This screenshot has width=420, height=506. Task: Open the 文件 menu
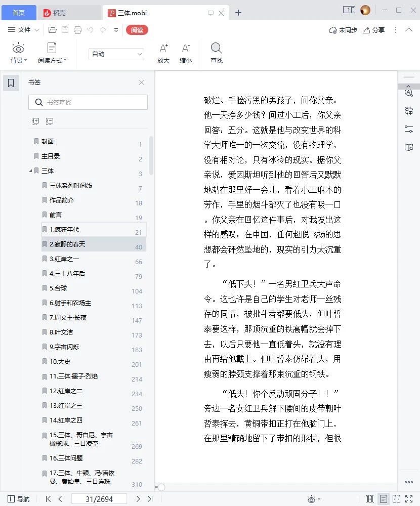[23, 30]
